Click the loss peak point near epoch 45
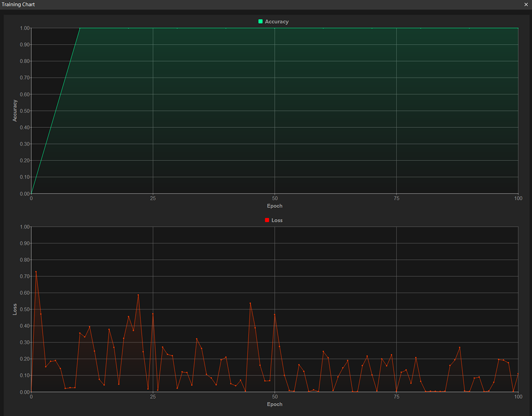Viewport: 532px width, 416px height. click(250, 304)
